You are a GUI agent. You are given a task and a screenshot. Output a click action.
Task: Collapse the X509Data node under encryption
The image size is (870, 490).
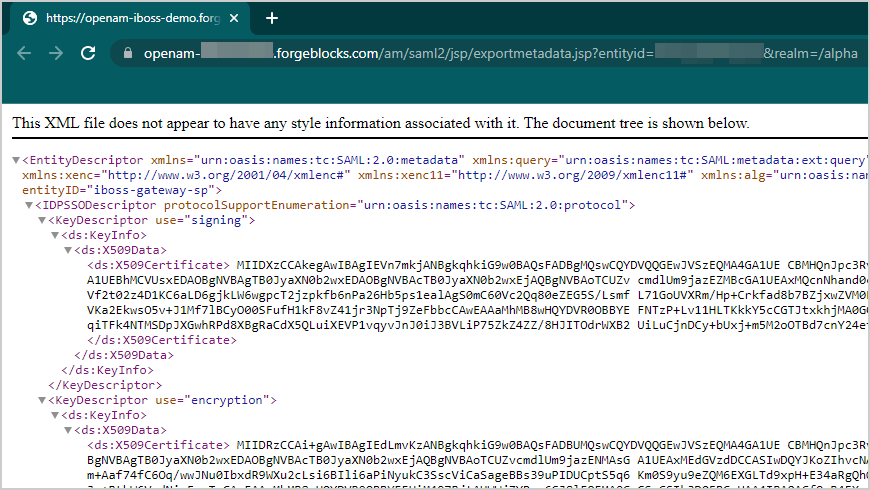pos(68,430)
